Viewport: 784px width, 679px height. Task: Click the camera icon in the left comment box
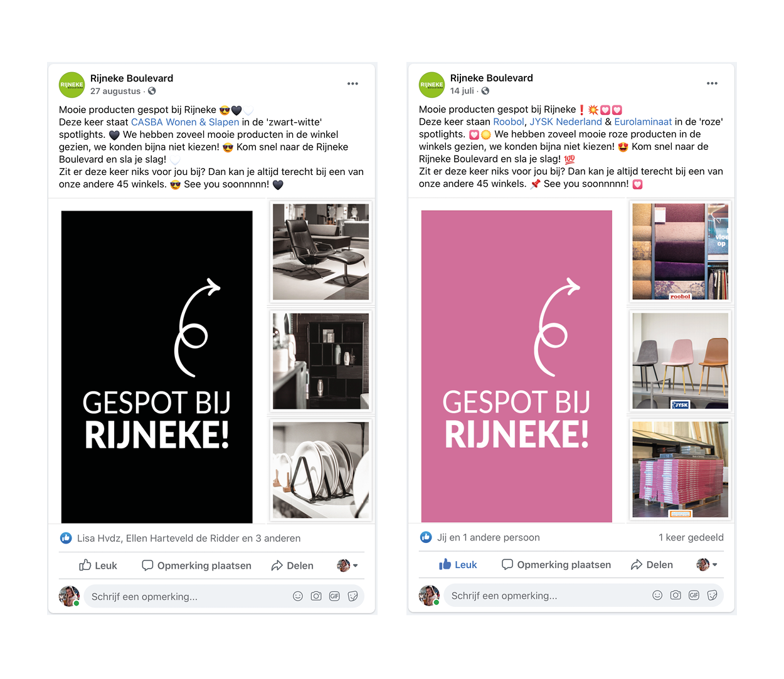[316, 596]
